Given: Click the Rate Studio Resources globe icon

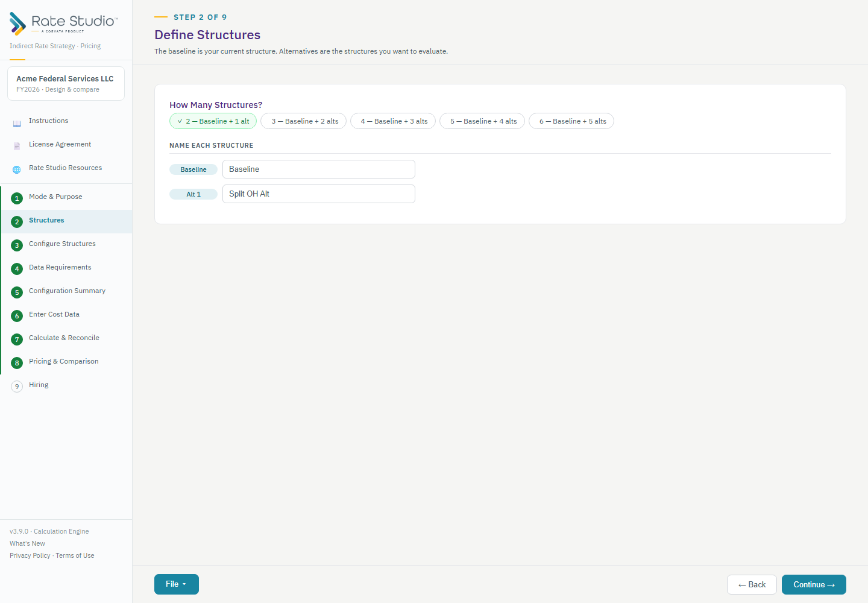Looking at the screenshot, I should point(17,170).
